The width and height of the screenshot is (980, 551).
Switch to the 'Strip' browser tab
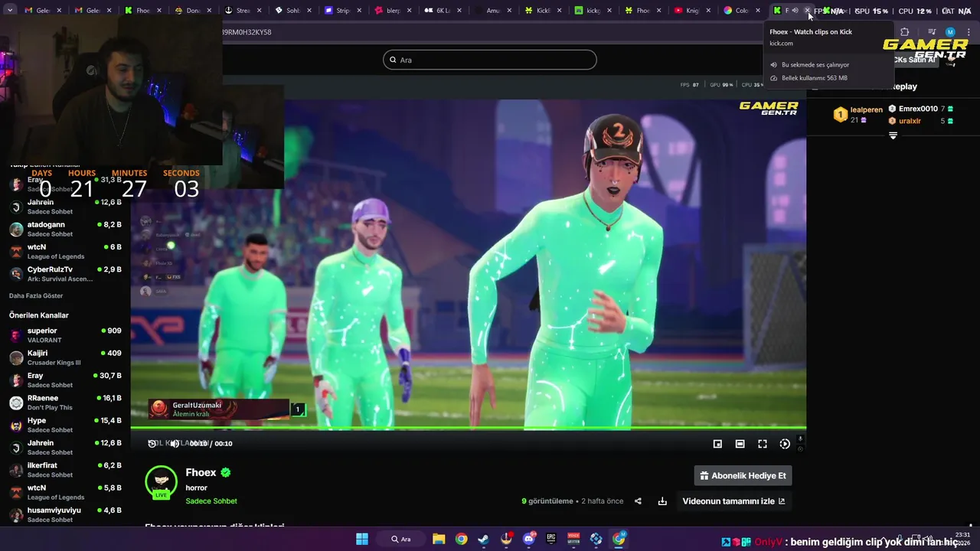[x=338, y=11]
